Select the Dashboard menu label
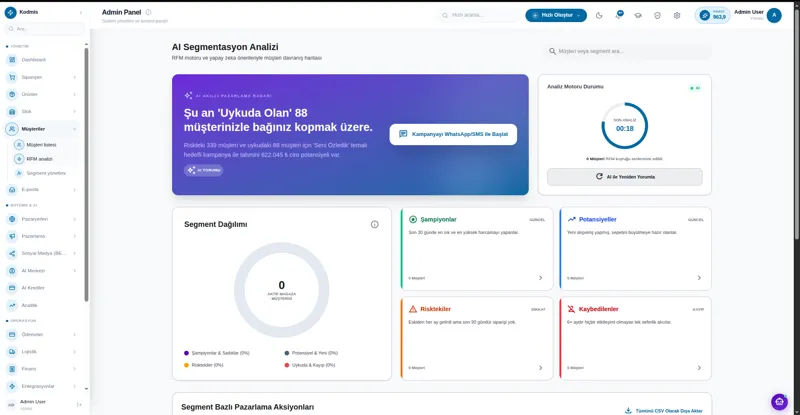 [33, 60]
